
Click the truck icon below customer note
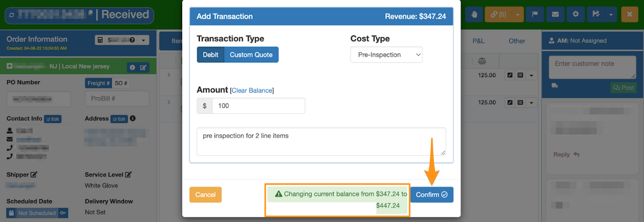[x=555, y=86]
